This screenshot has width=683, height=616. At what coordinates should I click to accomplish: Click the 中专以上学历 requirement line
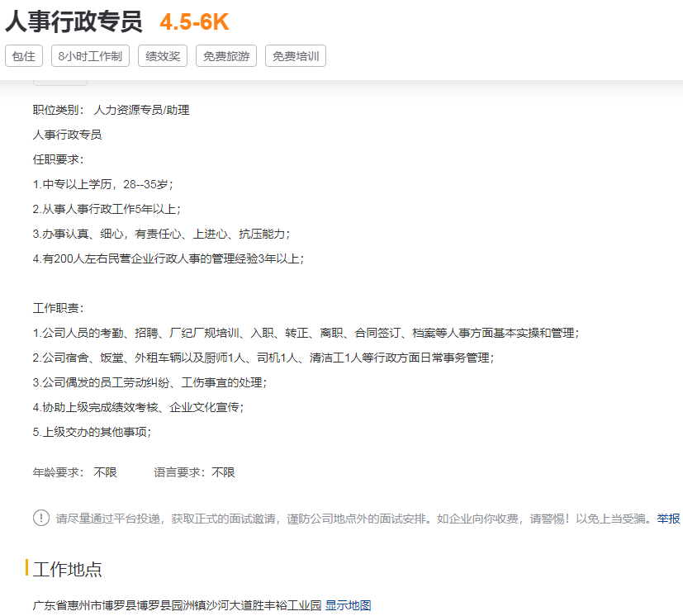click(x=102, y=184)
